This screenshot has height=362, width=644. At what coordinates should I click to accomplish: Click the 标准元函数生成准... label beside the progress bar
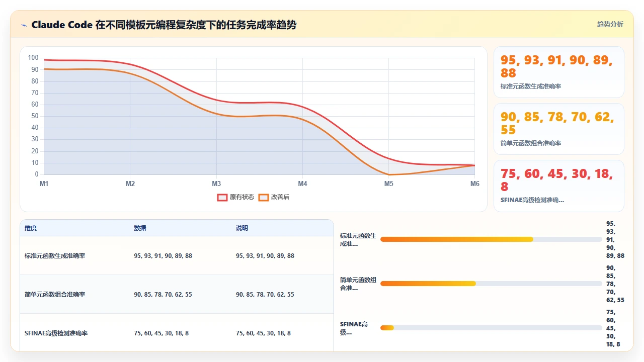coord(358,240)
